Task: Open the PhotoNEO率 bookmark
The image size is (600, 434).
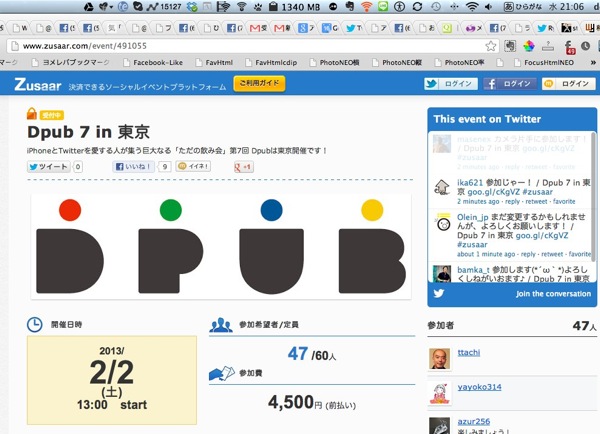Action: pos(459,62)
